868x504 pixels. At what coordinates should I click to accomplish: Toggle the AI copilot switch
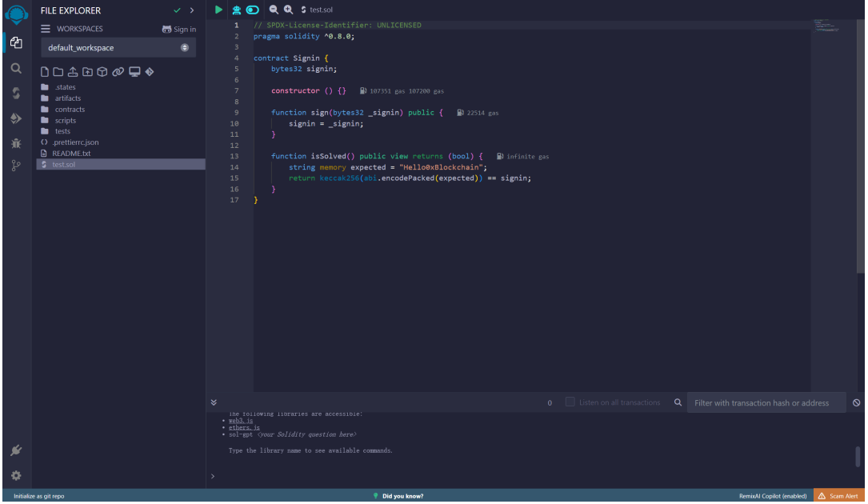[253, 10]
